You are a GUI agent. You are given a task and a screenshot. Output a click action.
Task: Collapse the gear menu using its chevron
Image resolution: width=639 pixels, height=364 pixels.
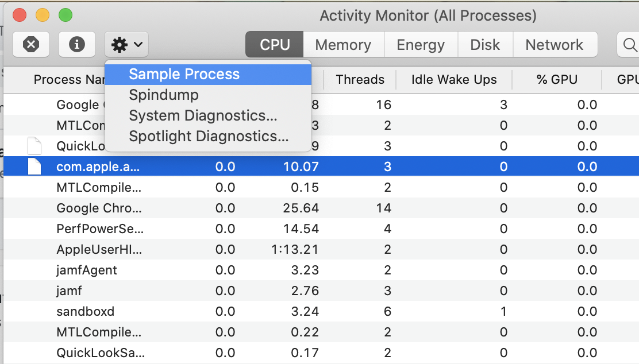pyautogui.click(x=138, y=44)
